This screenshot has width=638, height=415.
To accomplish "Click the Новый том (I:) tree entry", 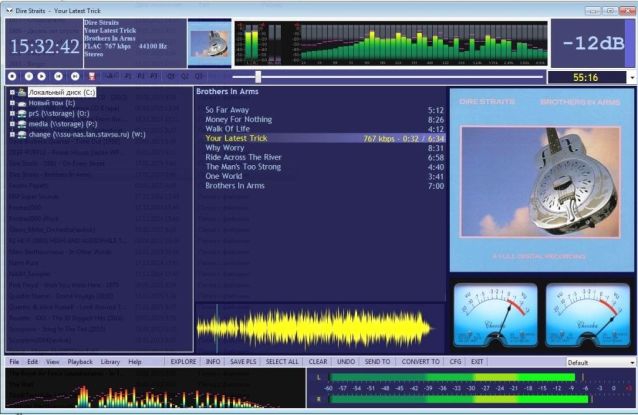I will (52, 103).
